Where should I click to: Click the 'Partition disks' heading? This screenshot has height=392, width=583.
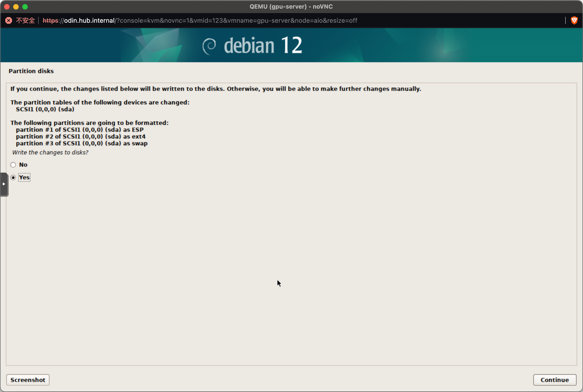click(31, 71)
